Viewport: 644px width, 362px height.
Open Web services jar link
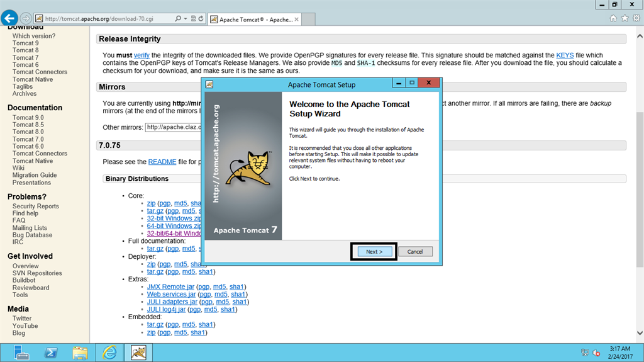pyautogui.click(x=171, y=294)
